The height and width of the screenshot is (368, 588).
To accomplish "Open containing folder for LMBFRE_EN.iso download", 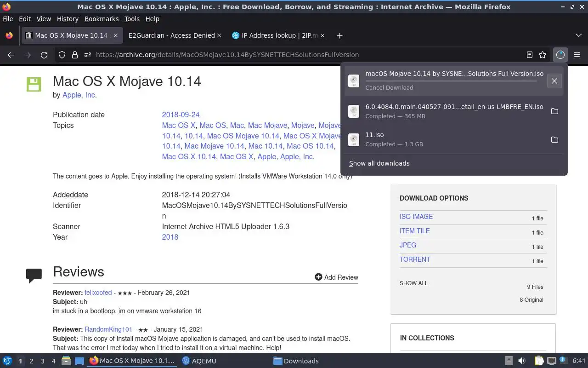I will (554, 111).
